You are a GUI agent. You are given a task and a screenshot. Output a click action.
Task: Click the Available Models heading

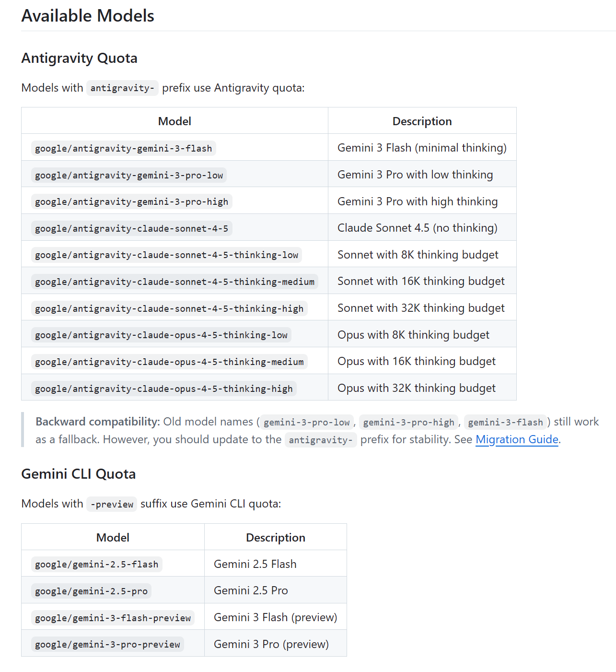pos(88,16)
